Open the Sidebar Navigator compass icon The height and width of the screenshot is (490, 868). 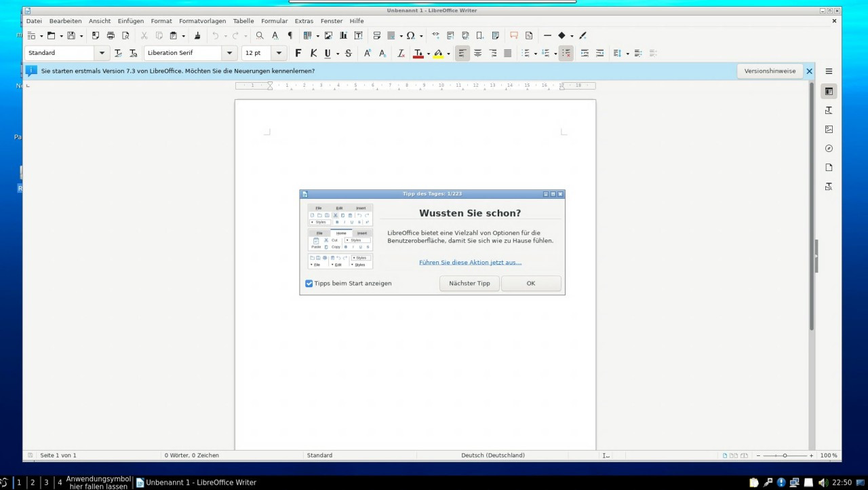(x=829, y=148)
